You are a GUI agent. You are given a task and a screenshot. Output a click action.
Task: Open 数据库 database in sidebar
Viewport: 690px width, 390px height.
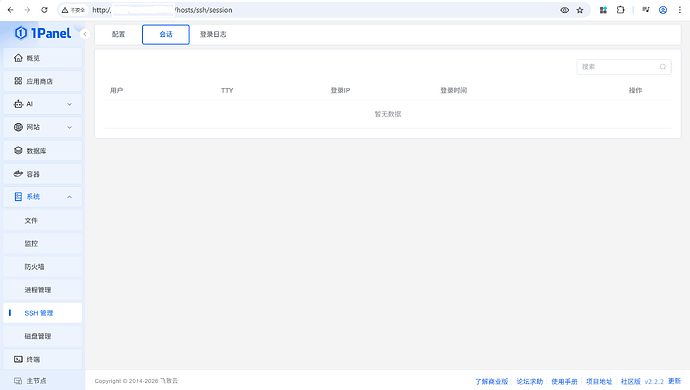point(43,151)
